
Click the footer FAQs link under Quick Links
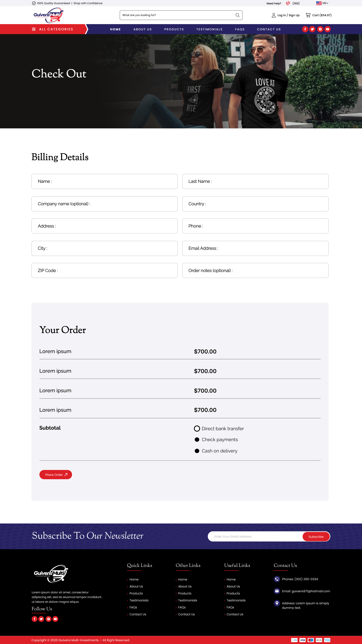point(133,607)
